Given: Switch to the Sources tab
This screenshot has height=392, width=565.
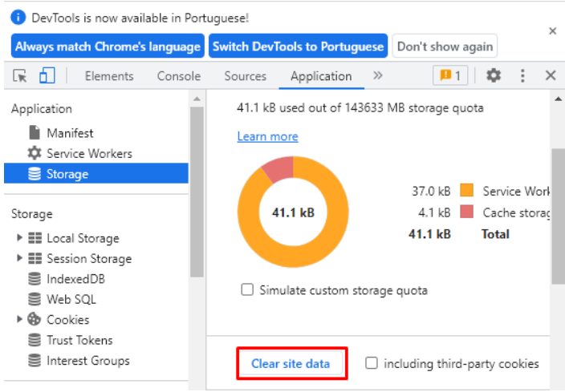Looking at the screenshot, I should click(x=245, y=76).
